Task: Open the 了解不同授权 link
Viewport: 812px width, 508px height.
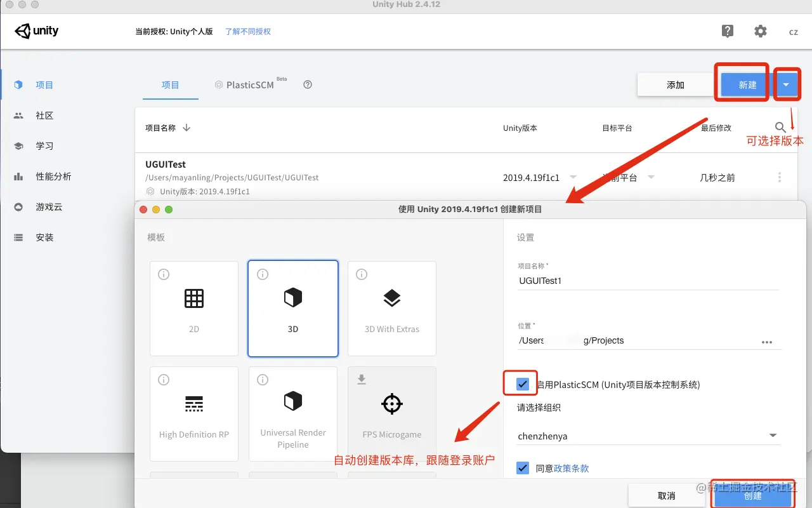Action: [248, 31]
